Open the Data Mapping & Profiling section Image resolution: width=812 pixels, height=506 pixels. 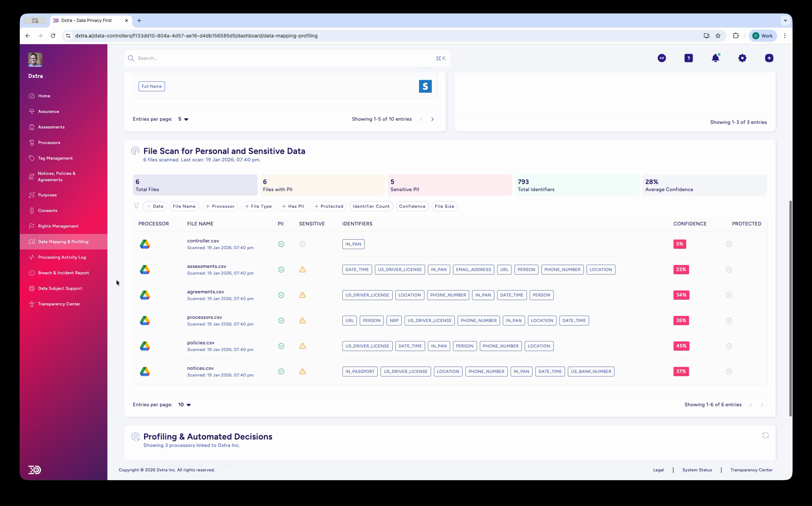pyautogui.click(x=63, y=241)
